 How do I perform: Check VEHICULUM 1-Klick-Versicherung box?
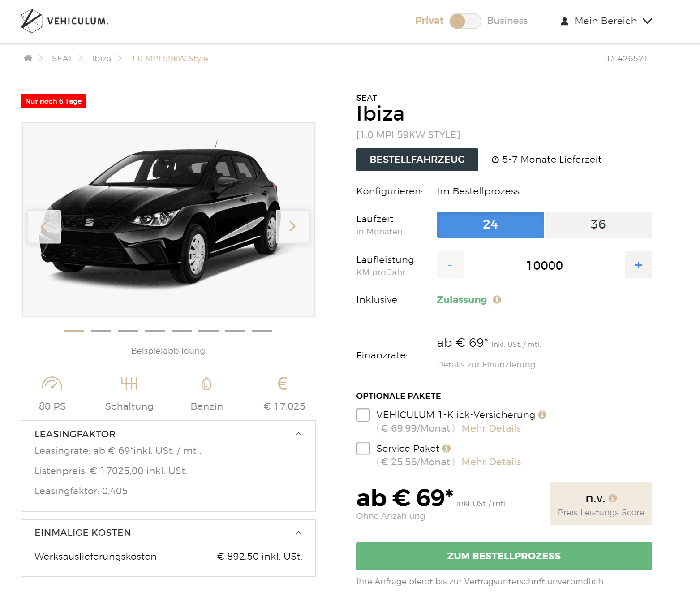click(363, 415)
